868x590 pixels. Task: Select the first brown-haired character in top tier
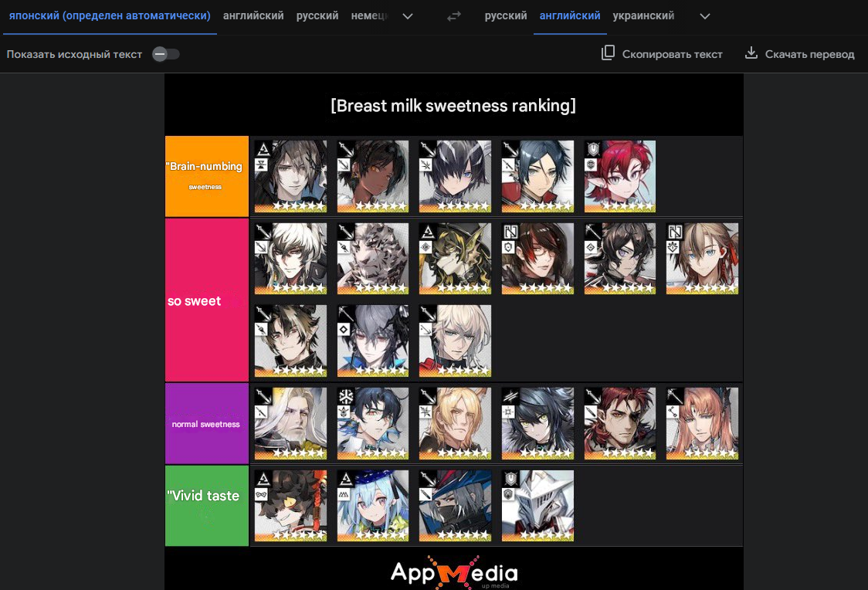pos(290,176)
